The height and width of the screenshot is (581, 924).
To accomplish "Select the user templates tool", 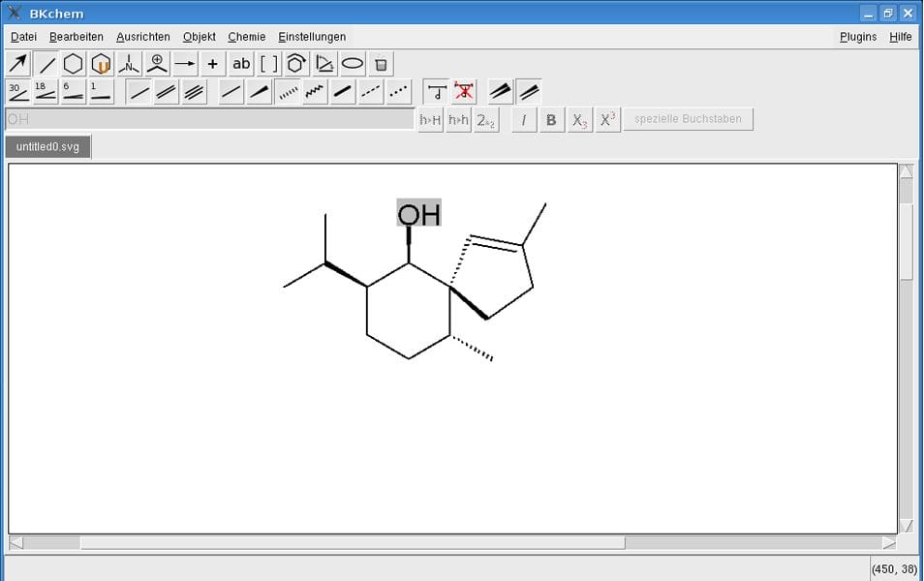I will pos(101,63).
